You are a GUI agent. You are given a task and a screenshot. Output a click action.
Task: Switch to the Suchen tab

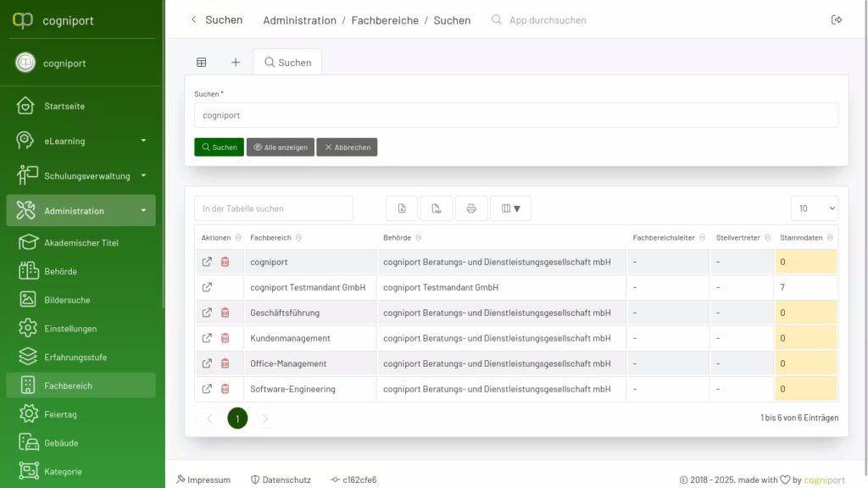287,63
